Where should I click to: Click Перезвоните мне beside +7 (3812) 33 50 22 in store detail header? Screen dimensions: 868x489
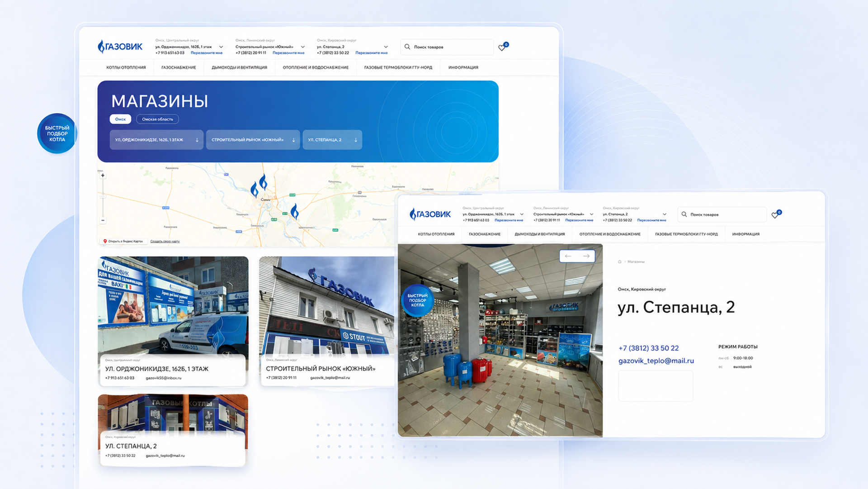point(651,220)
